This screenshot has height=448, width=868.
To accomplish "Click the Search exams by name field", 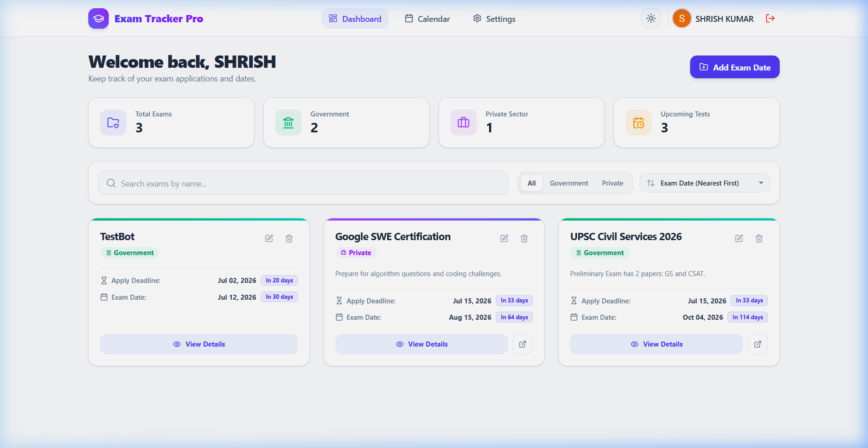I will pyautogui.click(x=303, y=183).
